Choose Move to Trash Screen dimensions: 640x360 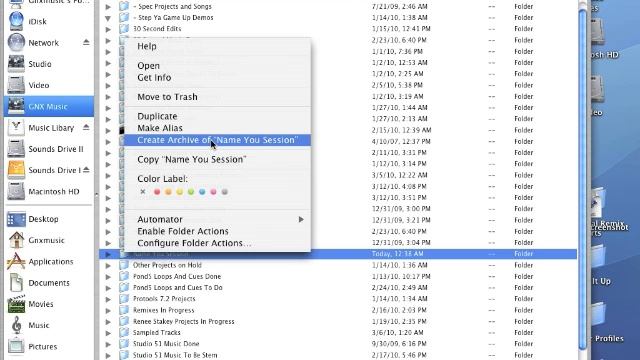(x=217, y=97)
